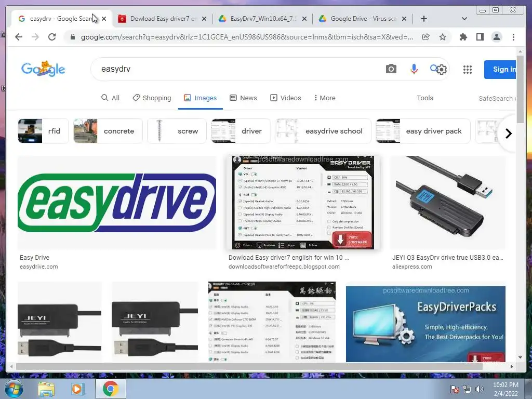Open the Chrome extensions puzzle icon
Image resolution: width=532 pixels, height=399 pixels.
[x=463, y=37]
